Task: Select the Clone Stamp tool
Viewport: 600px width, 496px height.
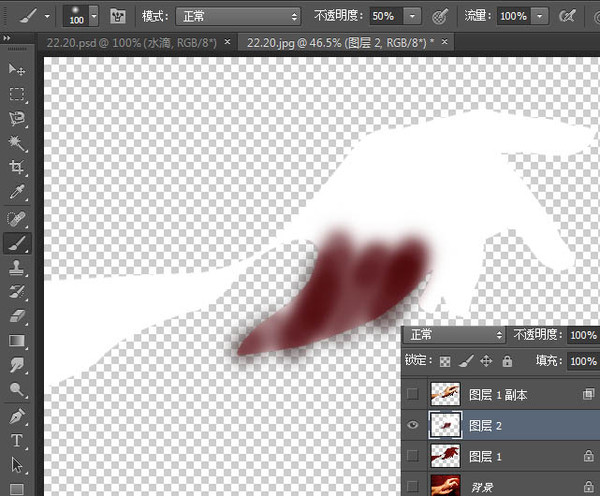Action: point(17,267)
